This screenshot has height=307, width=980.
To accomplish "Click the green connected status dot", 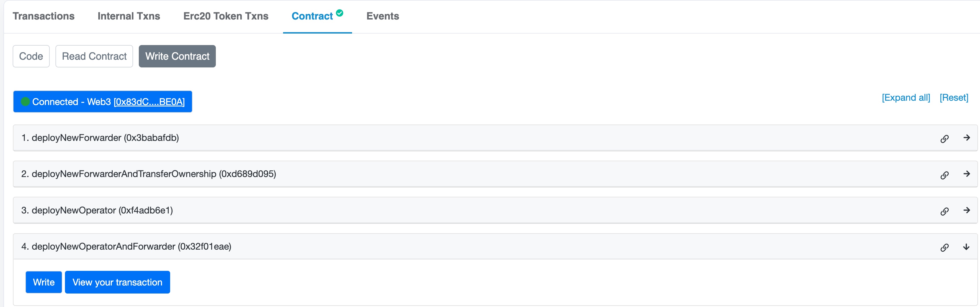I will coord(25,102).
